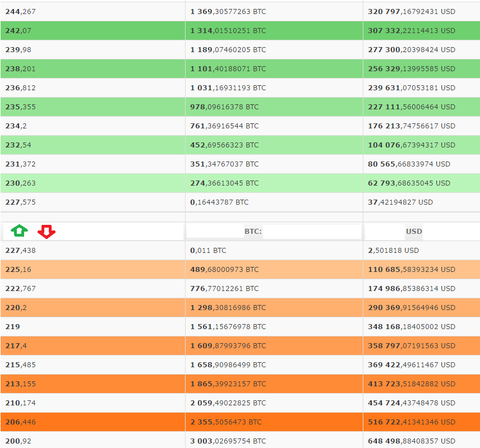Click the 1 369,30577263 BTC amount
This screenshot has width=480, height=448.
(228, 12)
